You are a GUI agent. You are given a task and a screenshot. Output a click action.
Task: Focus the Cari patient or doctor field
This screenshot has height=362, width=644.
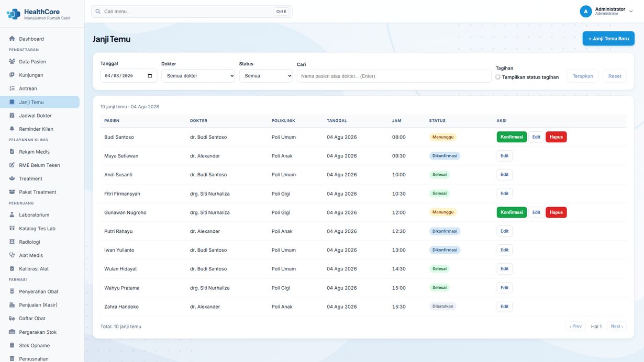(394, 76)
